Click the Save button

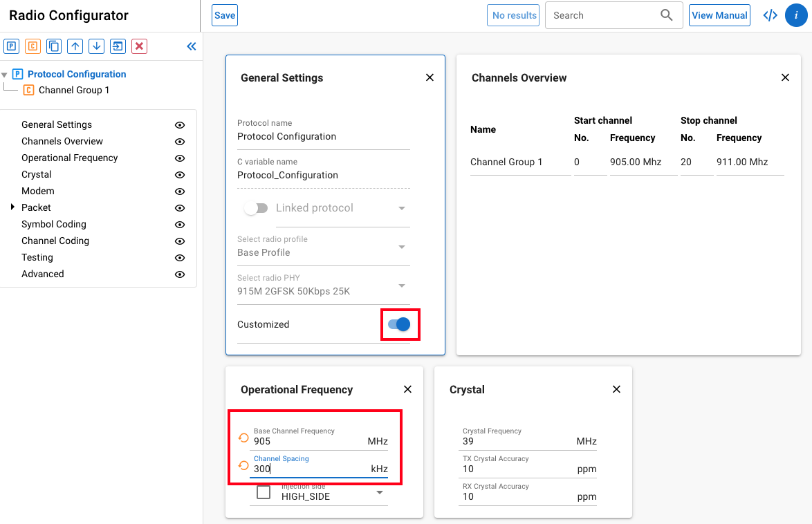[x=225, y=15]
